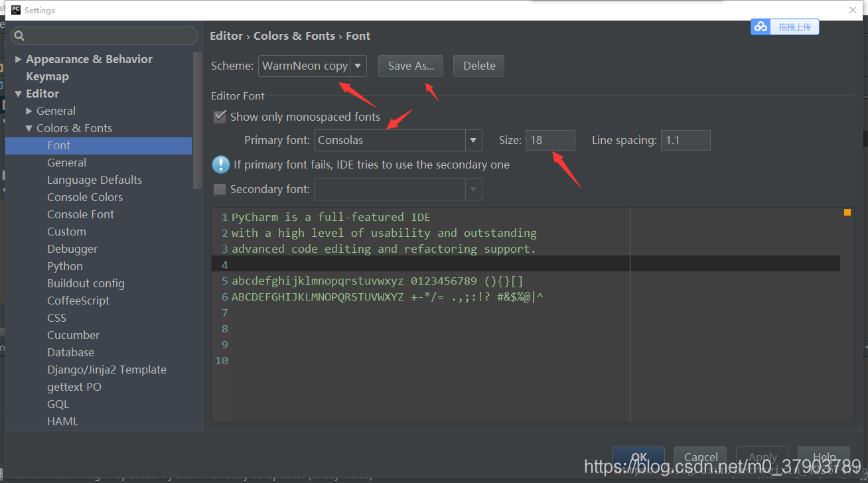
Task: Open the Primary font dropdown arrow
Action: pos(473,140)
